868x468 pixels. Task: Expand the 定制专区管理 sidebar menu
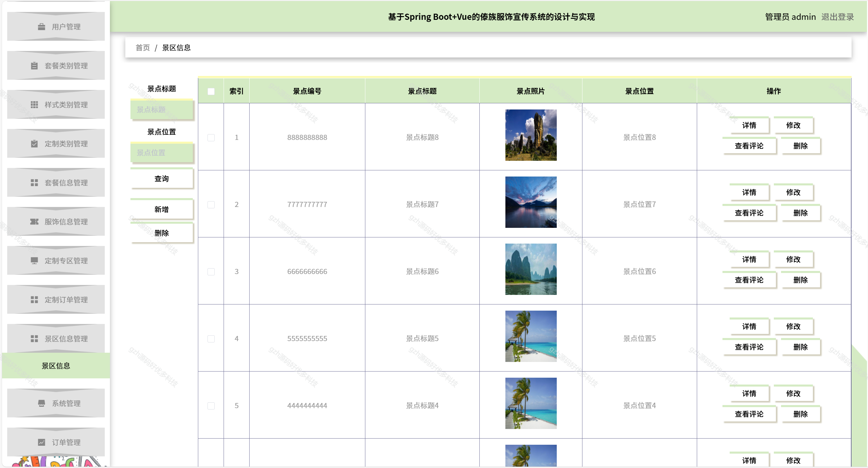click(56, 261)
